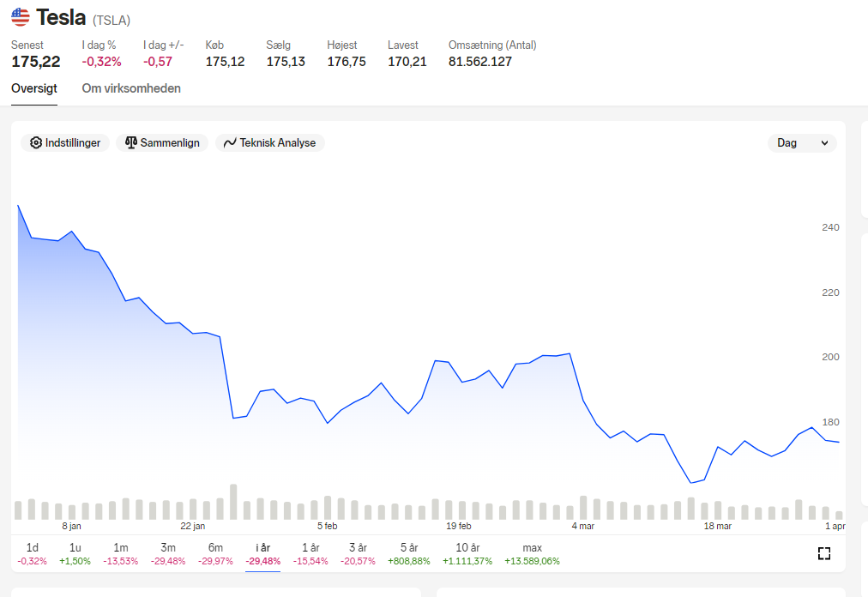
Task: Click the Lavest value 170,21
Action: (407, 62)
